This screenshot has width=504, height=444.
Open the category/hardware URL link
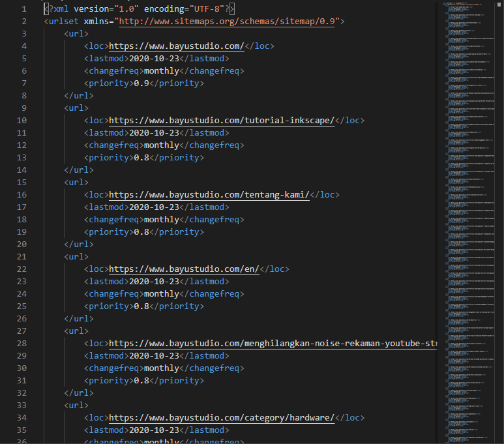222,417
